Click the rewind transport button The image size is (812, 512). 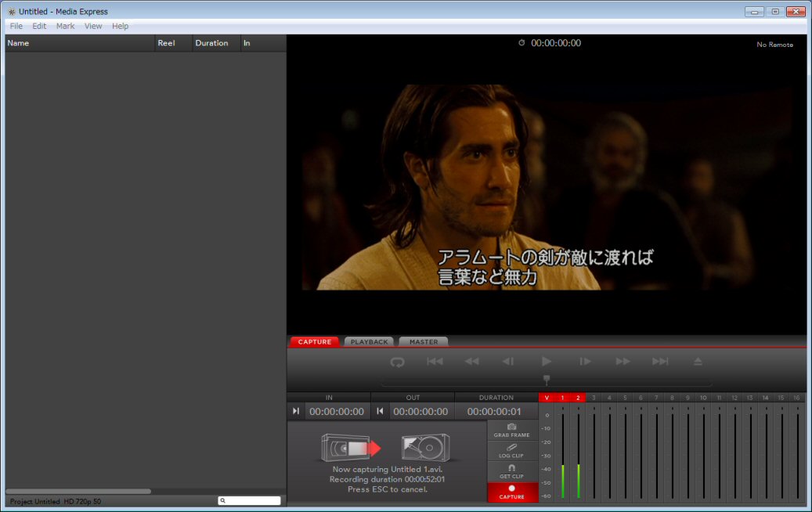tap(471, 362)
